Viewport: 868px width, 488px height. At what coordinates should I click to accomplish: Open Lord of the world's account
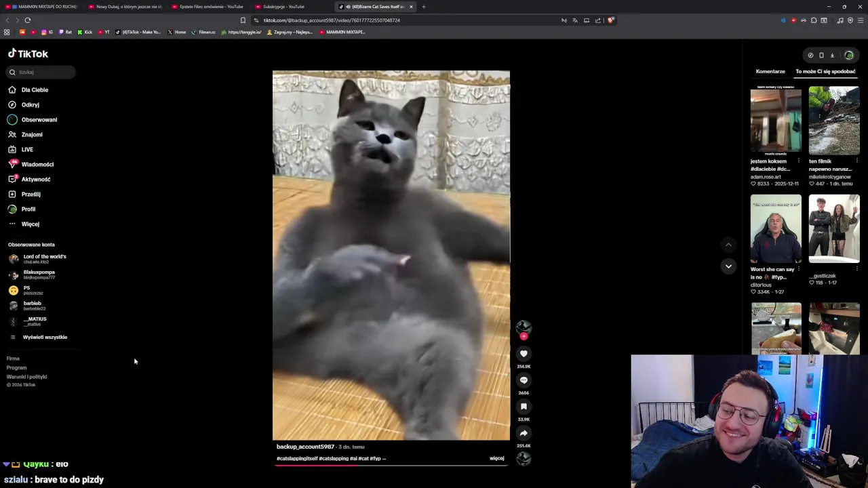(x=37, y=259)
